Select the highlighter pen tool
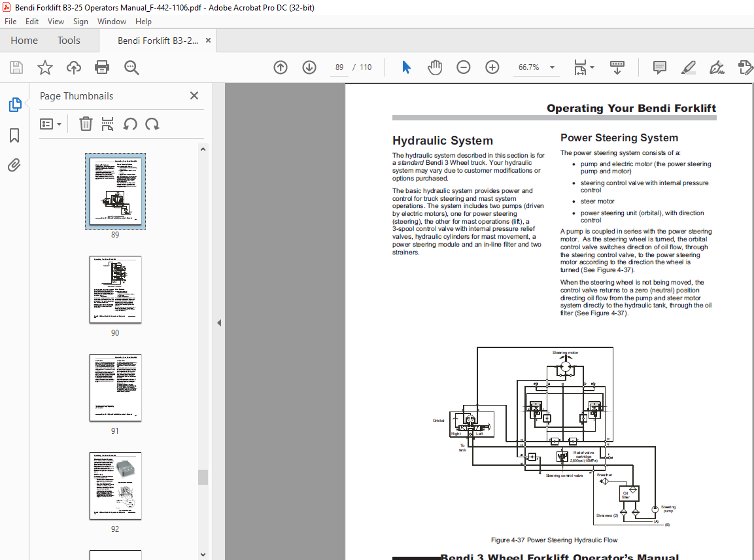Viewport: 754px width, 560px height. click(x=688, y=67)
